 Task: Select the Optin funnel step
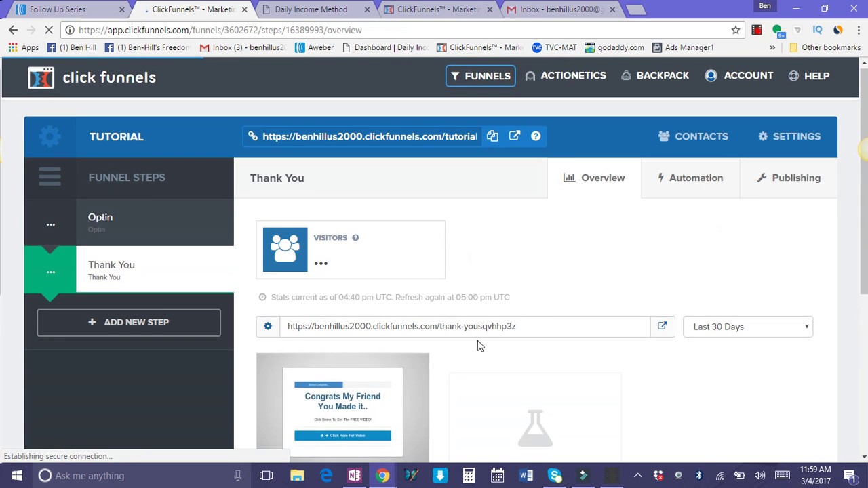click(x=155, y=222)
